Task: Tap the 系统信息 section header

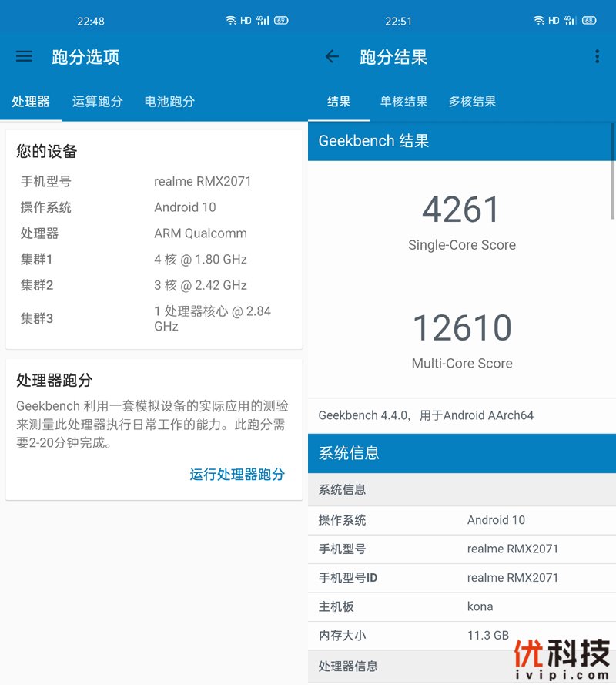Action: tap(461, 453)
